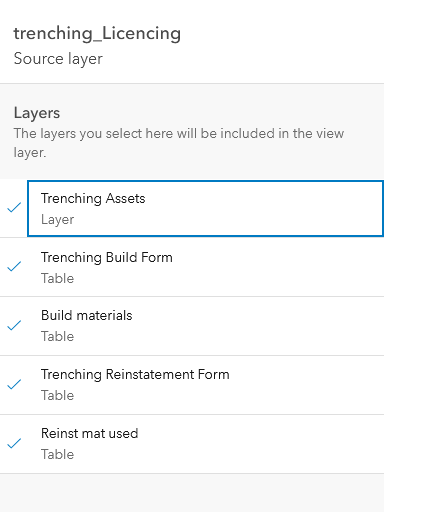Image resolution: width=437 pixels, height=512 pixels.
Task: Toggle the Trenching Reinstatement Form table
Action: tap(192, 385)
